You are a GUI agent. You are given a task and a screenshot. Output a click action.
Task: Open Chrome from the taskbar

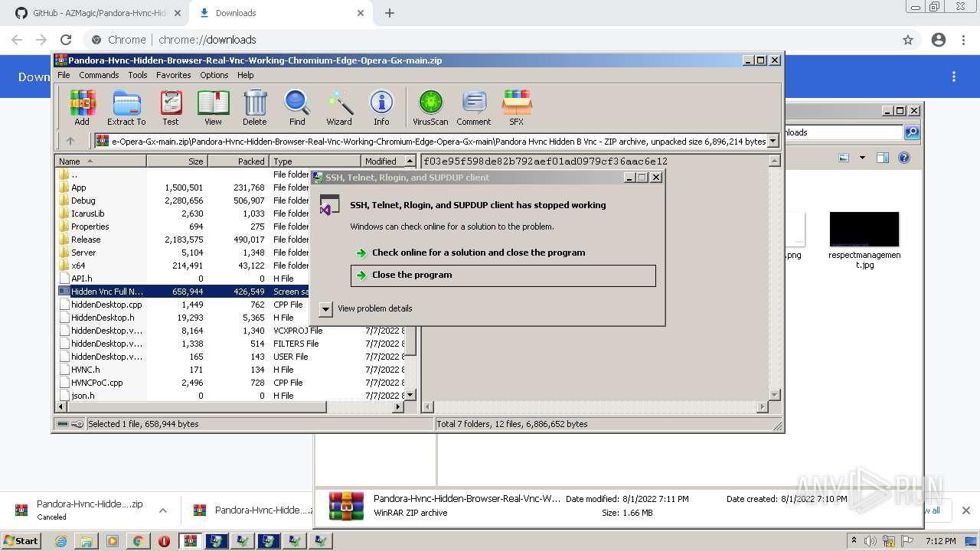[138, 541]
